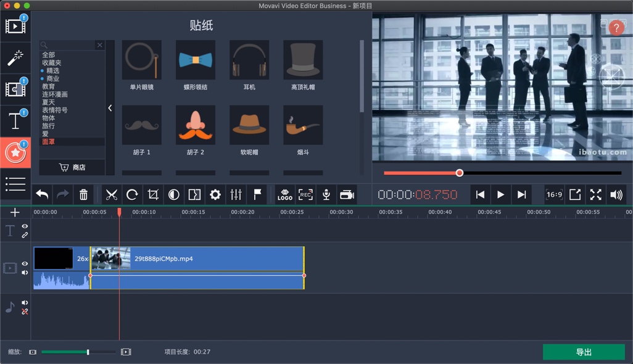Open the Filters panel (magic wand)

click(15, 57)
